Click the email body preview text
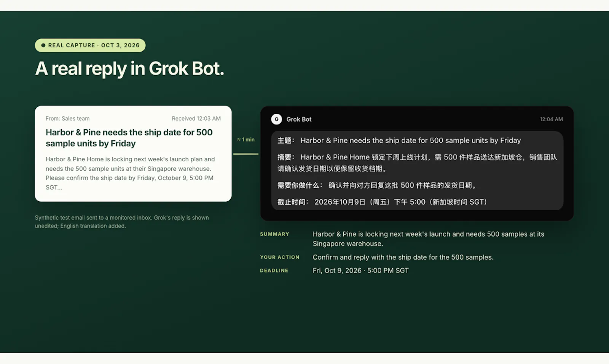The height and width of the screenshot is (364, 609). point(130,173)
